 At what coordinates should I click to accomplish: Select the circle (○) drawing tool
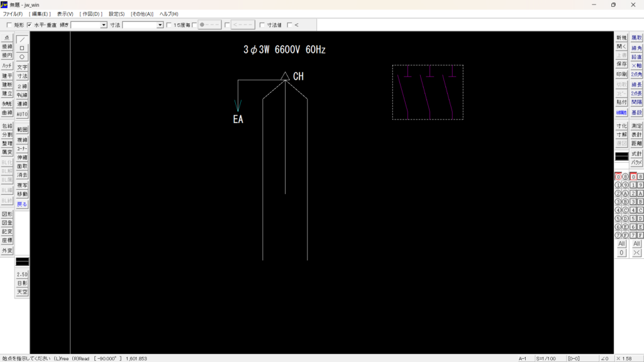click(22, 57)
